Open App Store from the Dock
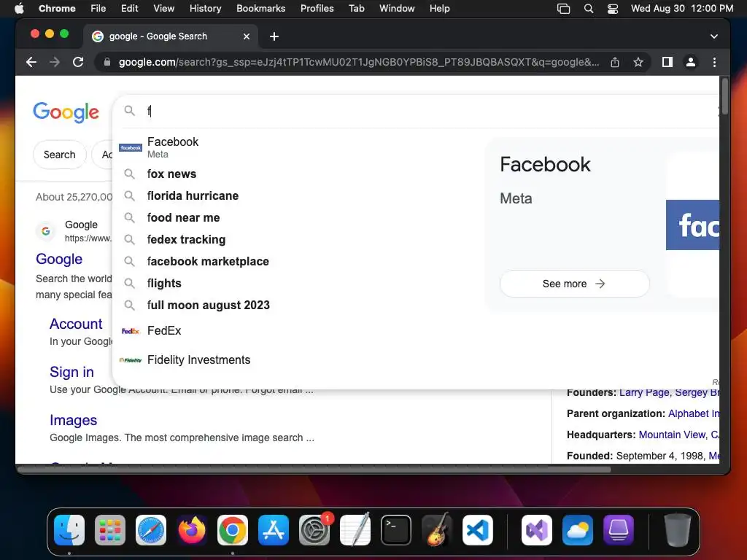The height and width of the screenshot is (560, 747). click(274, 530)
